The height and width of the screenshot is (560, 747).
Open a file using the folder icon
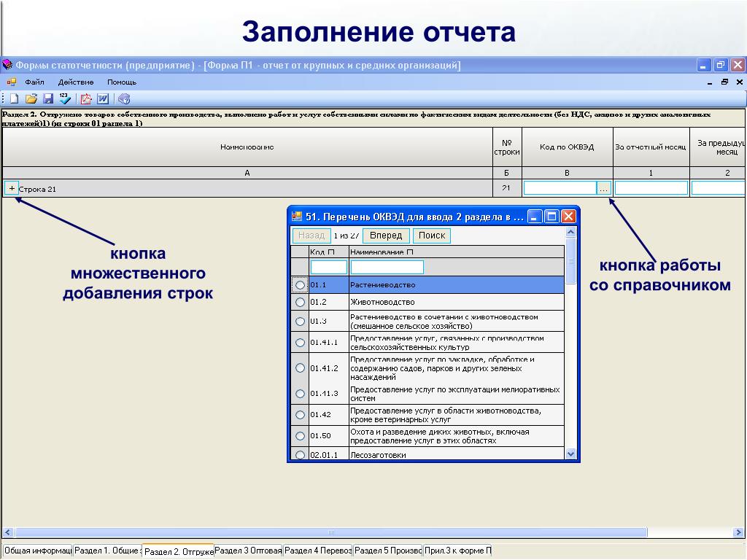(31, 98)
